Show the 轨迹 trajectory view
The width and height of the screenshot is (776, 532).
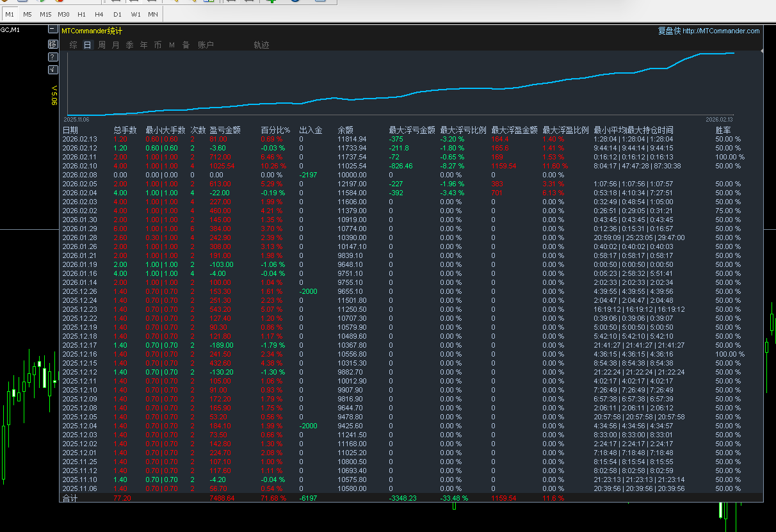(261, 45)
